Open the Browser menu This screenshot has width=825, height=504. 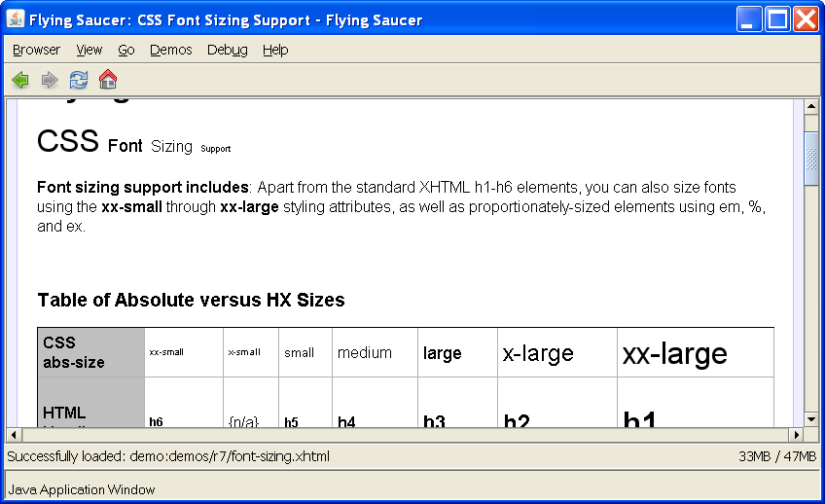pos(36,50)
